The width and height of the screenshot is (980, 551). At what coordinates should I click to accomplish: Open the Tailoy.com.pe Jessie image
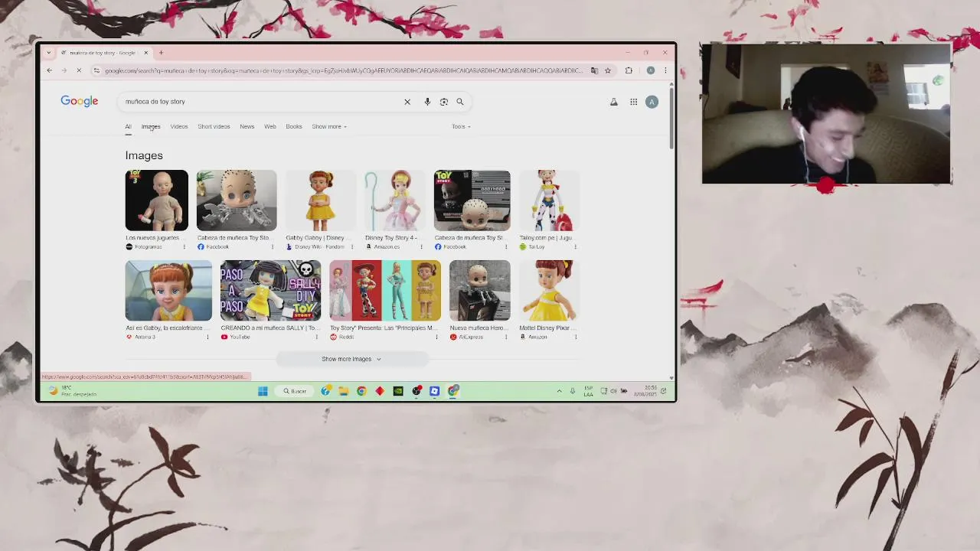[549, 201]
